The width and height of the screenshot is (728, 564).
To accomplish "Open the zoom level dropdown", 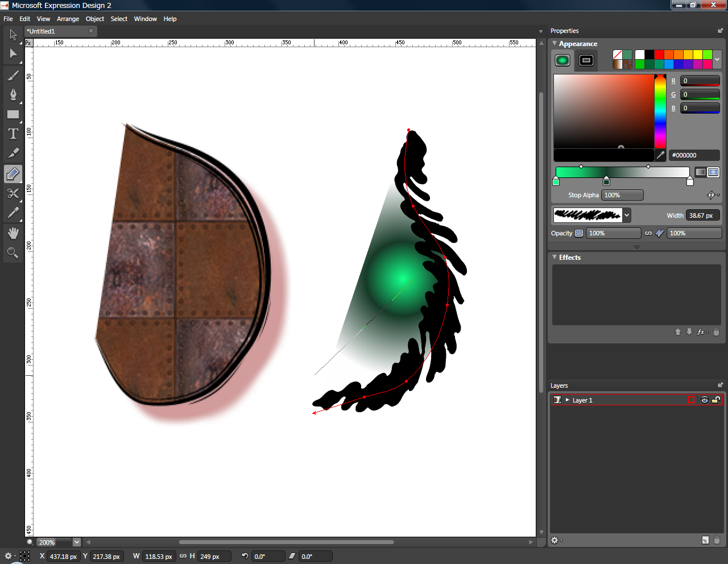I will (77, 542).
